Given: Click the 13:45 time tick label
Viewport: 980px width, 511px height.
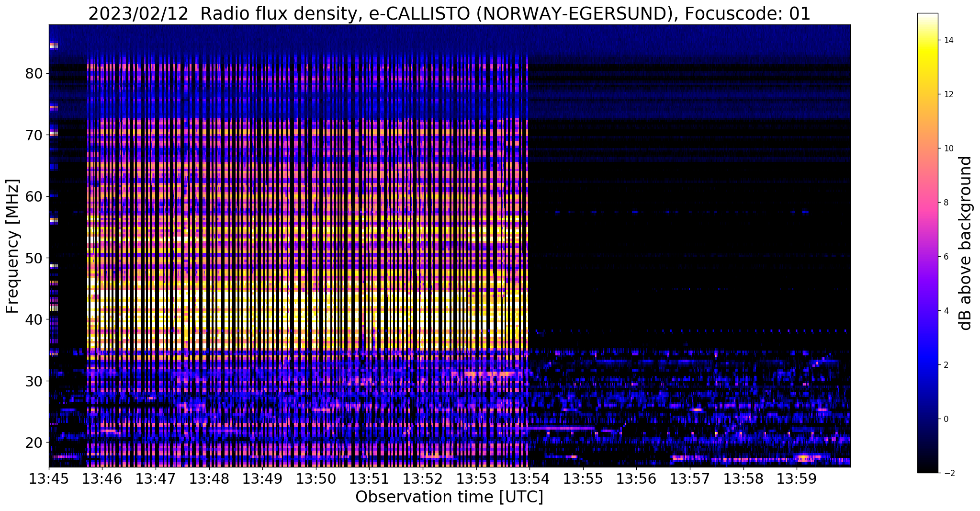Looking at the screenshot, I should pyautogui.click(x=49, y=478).
